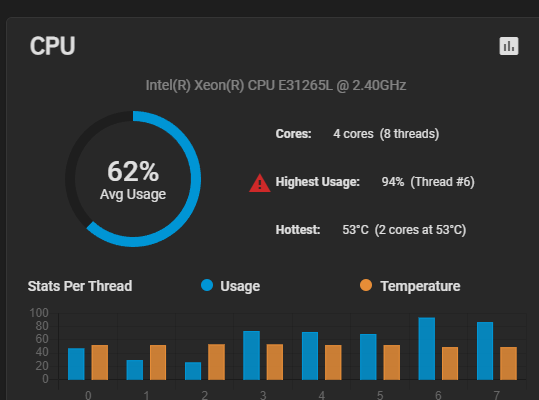Click the thread 0 temperature bar
This screenshot has height=400, width=539.
[x=100, y=362]
